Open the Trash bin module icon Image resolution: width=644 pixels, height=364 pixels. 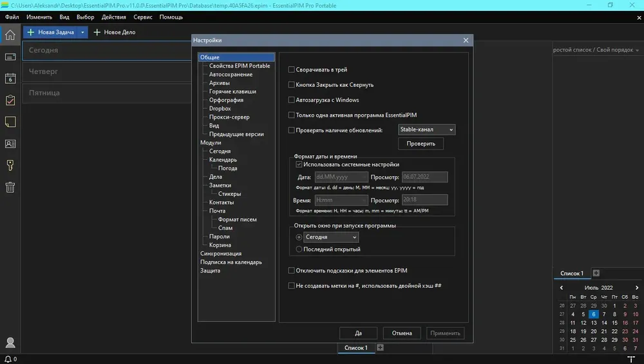pos(10,187)
